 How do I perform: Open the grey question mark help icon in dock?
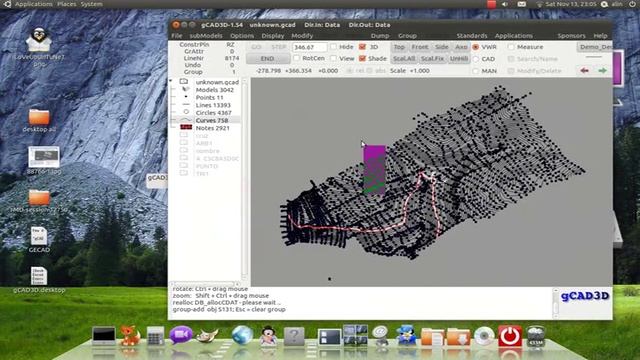pos(294,336)
